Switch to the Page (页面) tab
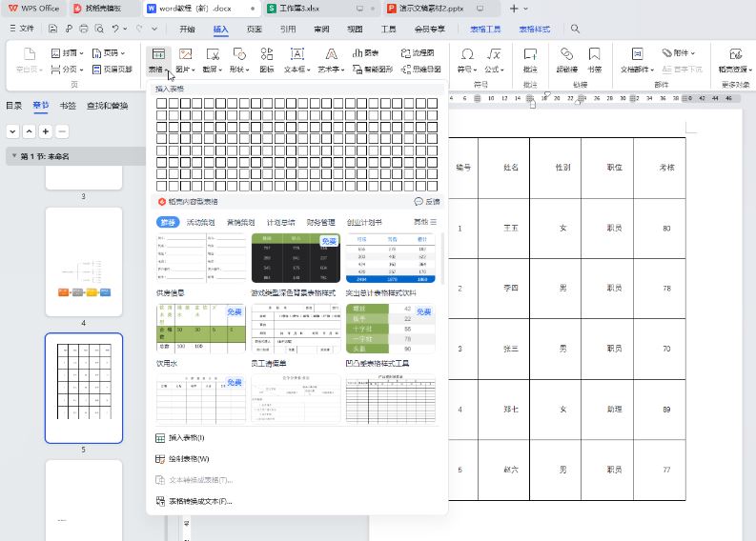 [255, 29]
